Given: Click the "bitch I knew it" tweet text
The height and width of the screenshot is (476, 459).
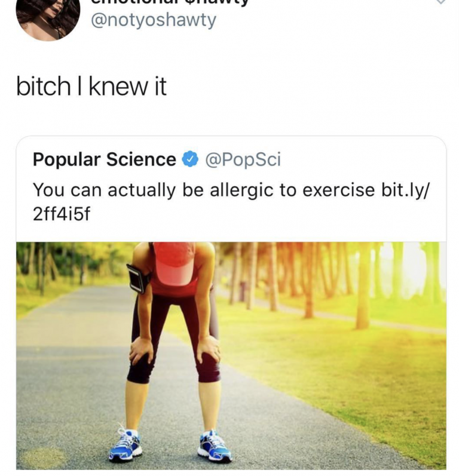Looking at the screenshot, I should [x=91, y=87].
